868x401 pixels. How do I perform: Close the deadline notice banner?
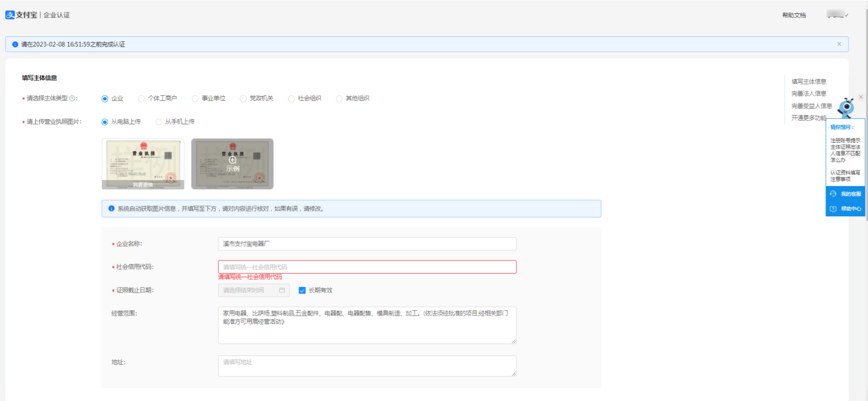point(839,44)
